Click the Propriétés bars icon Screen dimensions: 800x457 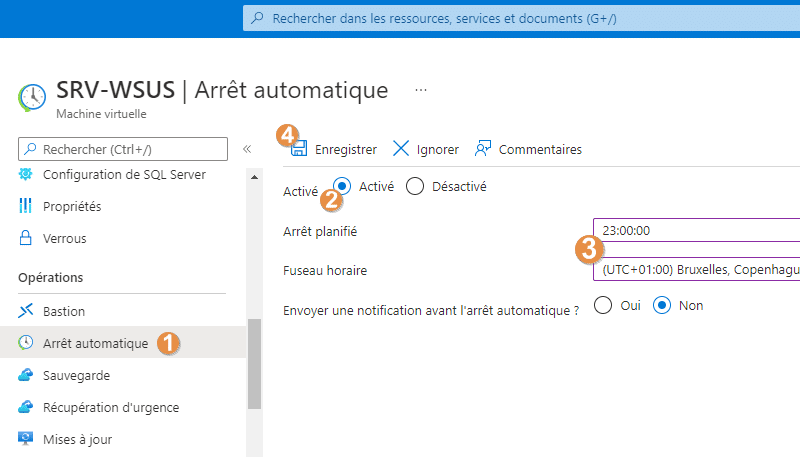[26, 206]
